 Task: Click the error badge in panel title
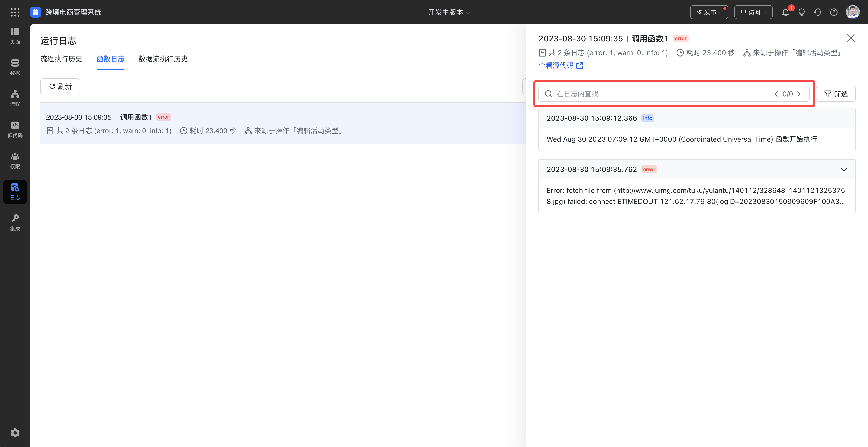pos(680,39)
